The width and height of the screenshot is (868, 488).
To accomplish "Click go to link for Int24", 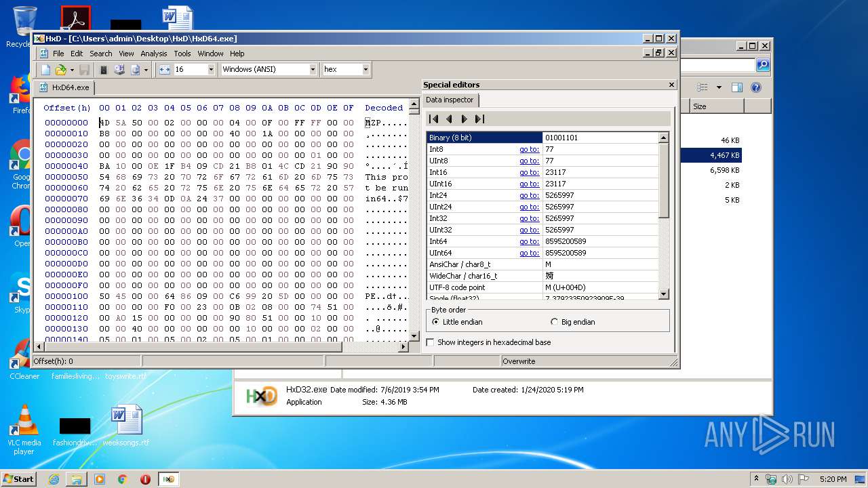I will (x=529, y=195).
